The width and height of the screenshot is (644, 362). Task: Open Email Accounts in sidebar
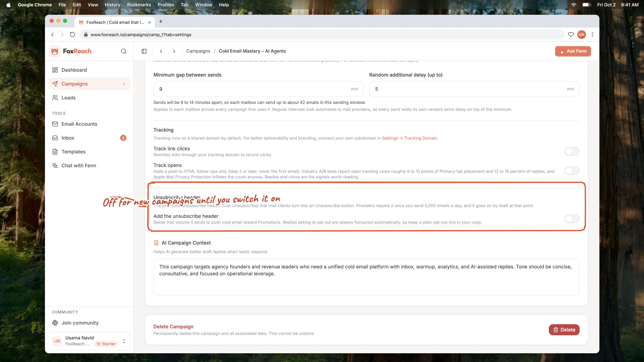coord(89,124)
